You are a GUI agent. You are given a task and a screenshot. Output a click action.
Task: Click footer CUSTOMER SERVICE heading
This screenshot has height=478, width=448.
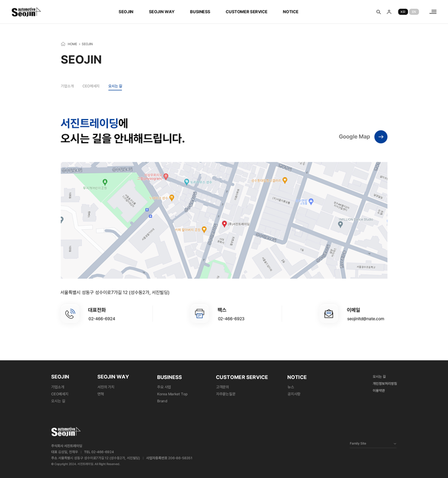pos(242,377)
